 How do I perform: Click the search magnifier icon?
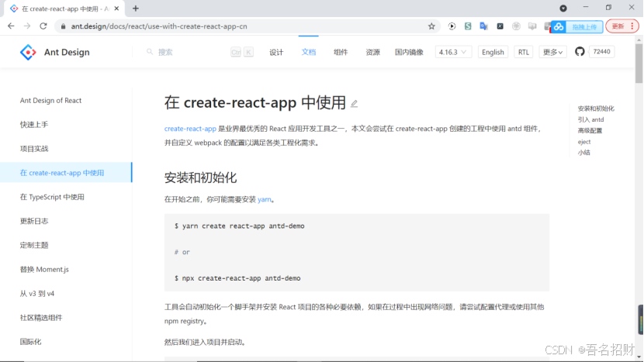coord(150,52)
